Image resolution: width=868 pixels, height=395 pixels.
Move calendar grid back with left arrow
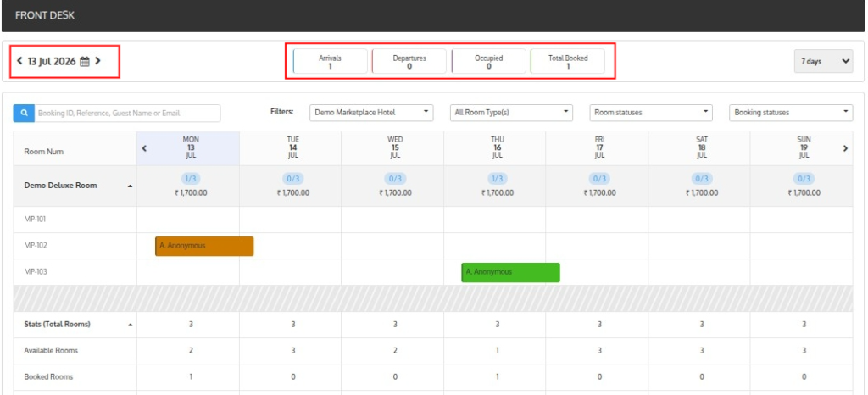(x=144, y=148)
